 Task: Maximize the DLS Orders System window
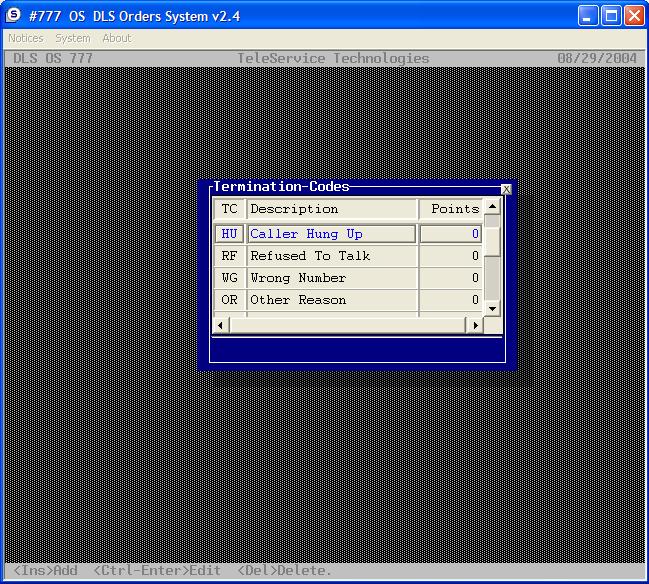point(611,16)
